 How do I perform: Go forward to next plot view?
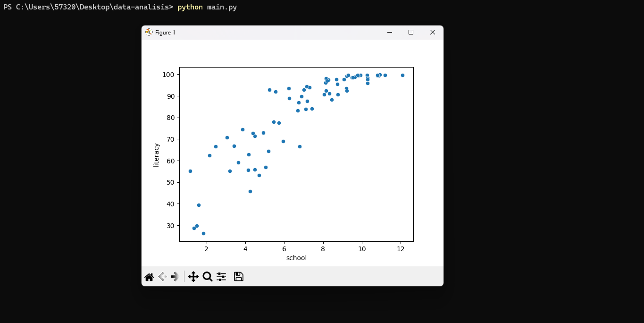(176, 277)
